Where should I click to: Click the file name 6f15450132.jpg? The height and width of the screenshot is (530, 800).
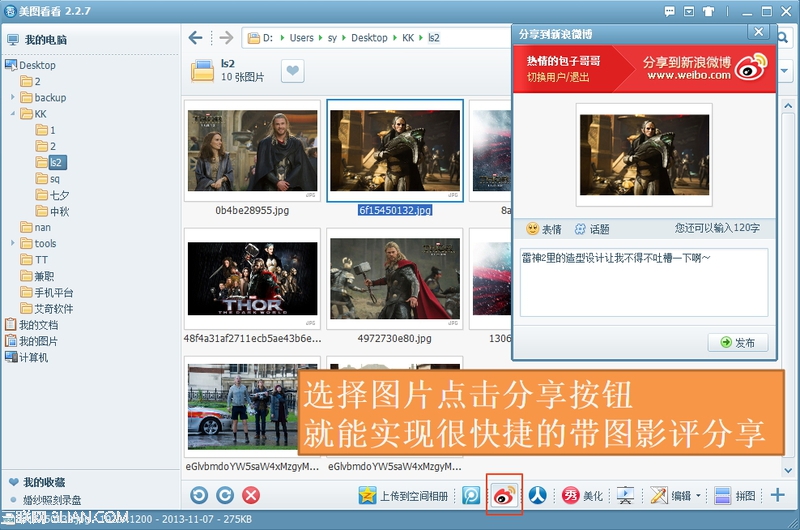[395, 210]
